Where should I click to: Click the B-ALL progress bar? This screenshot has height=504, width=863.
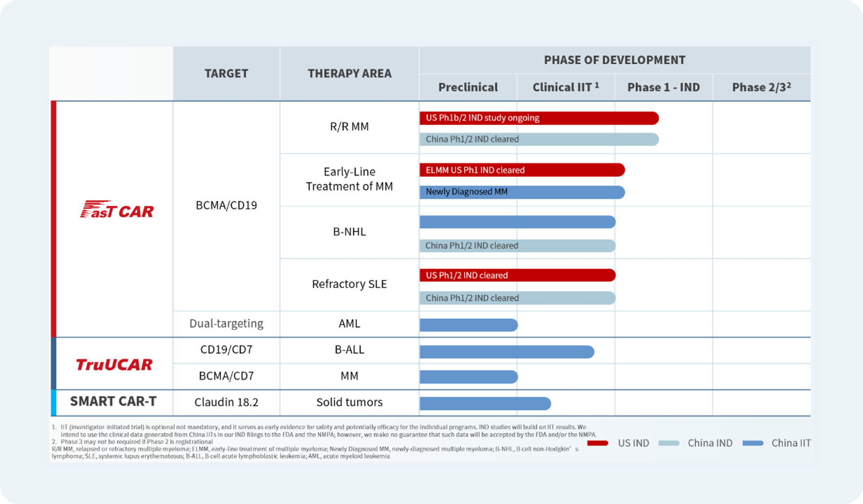(x=507, y=352)
